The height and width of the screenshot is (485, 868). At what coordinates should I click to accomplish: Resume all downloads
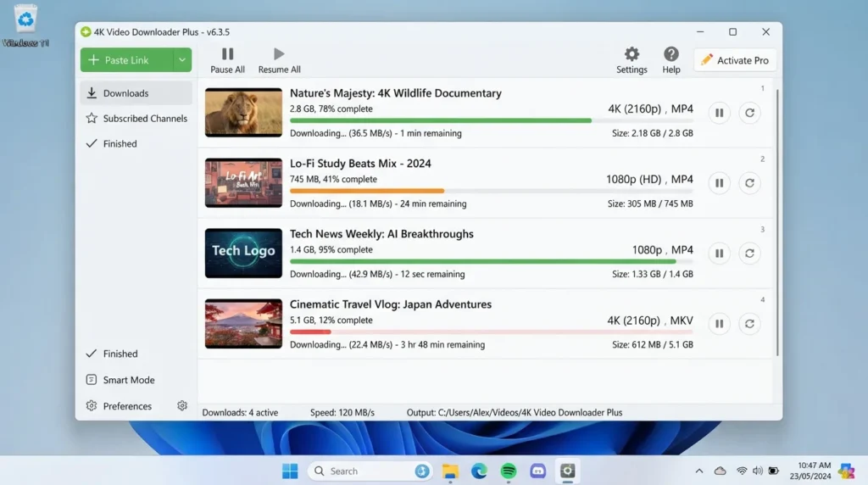pos(279,60)
